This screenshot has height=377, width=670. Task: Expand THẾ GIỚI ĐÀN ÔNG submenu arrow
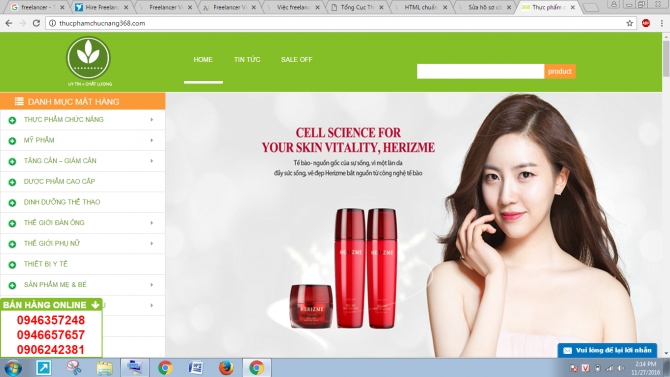pyautogui.click(x=152, y=223)
